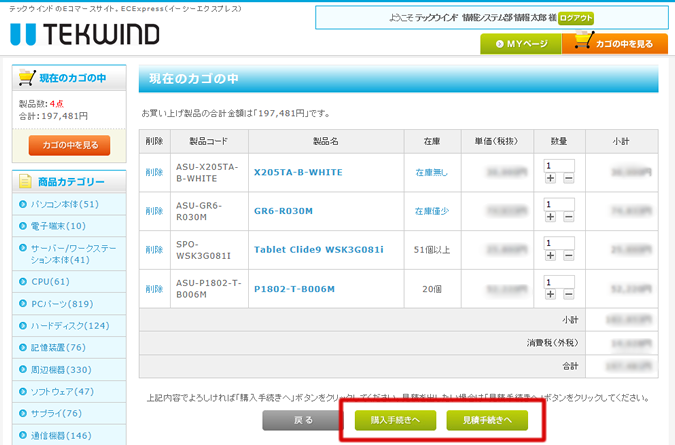Click arrow bullet next to パソコン本体(51)
The width and height of the screenshot is (675, 445).
point(23,204)
